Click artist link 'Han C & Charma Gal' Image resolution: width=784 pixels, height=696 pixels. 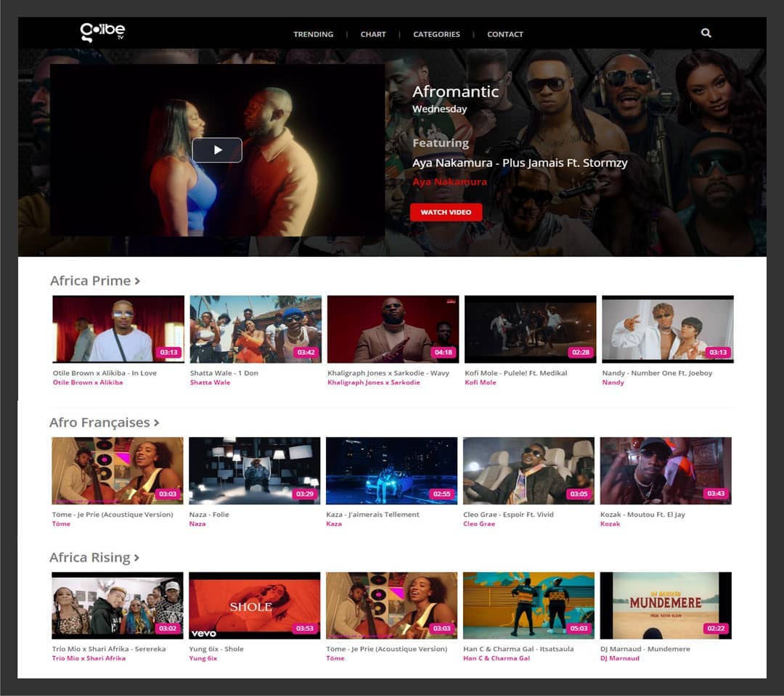coord(497,658)
